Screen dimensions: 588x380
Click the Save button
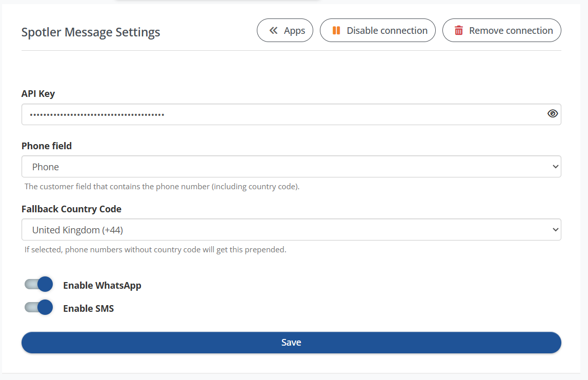(x=291, y=343)
